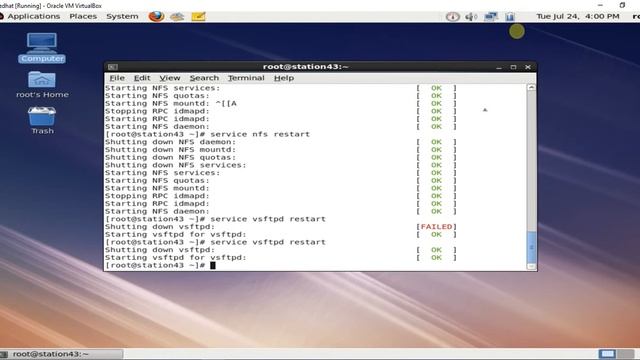The width and height of the screenshot is (640, 360).
Task: Click the date and time clock
Action: pyautogui.click(x=578, y=16)
